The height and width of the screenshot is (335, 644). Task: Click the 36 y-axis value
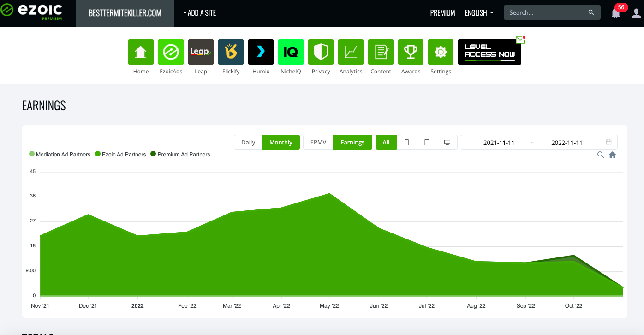pyautogui.click(x=33, y=196)
